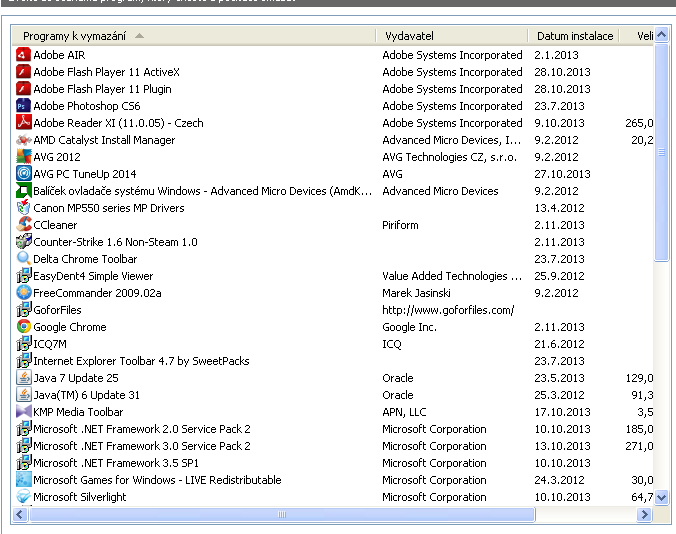Click the FreeCommander 2009.02a icon
This screenshot has height=534, width=676.
click(23, 293)
